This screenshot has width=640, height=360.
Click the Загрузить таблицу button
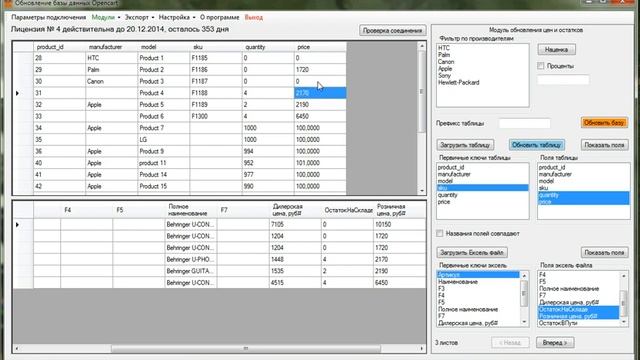pyautogui.click(x=465, y=145)
